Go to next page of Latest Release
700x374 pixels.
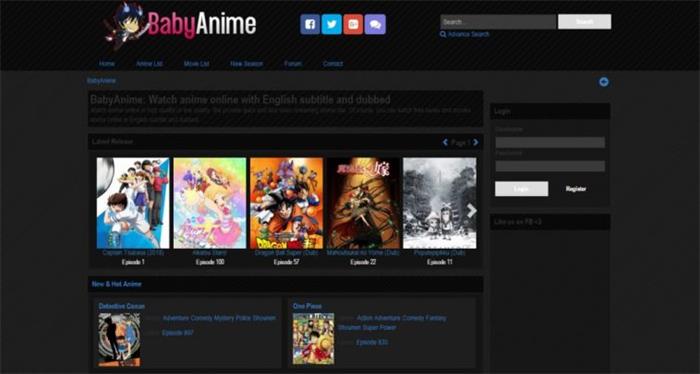pos(475,142)
